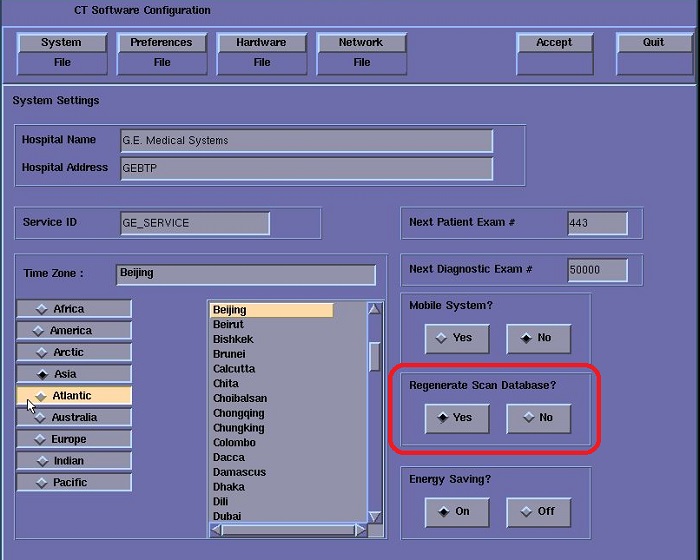Screen dimensions: 700x560
Task: Select the Pacific region option
Action: click(73, 482)
